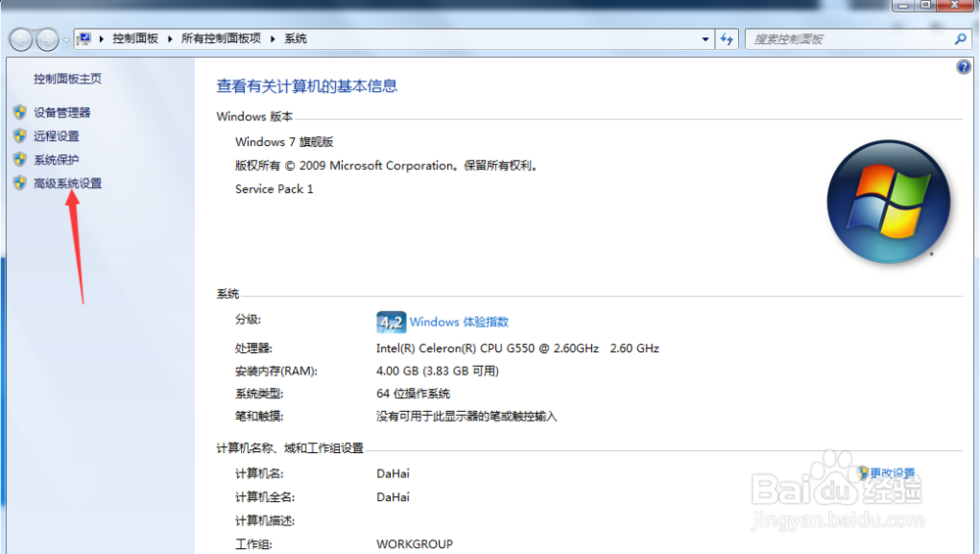Viewport: 980px width, 554px height.
Task: Open 控制面板主页 link
Action: tap(68, 78)
